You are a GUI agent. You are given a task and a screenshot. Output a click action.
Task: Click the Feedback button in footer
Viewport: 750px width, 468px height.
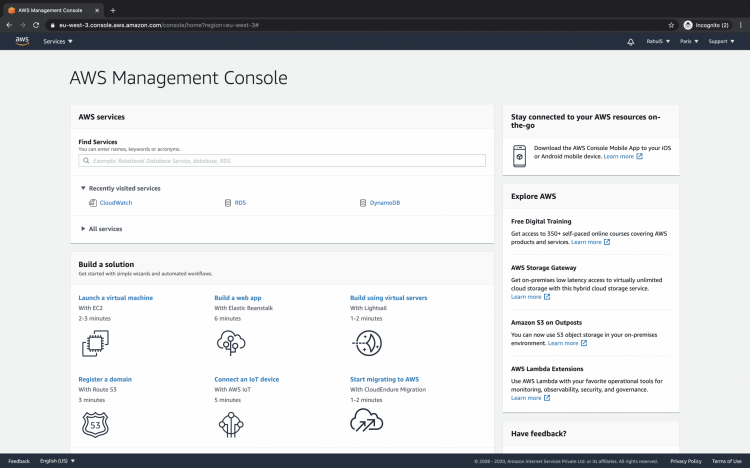(19, 461)
